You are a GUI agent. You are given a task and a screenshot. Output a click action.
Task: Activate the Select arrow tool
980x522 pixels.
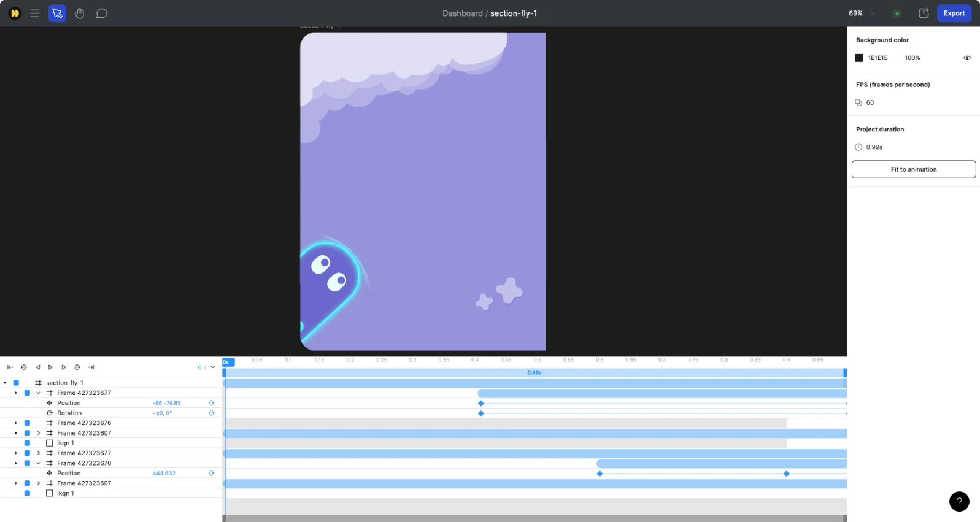pos(57,13)
